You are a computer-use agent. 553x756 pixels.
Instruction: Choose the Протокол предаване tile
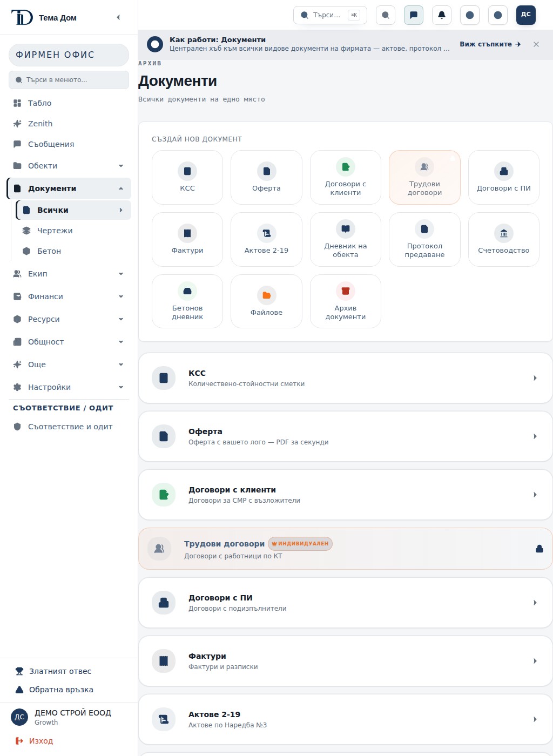[x=424, y=240]
